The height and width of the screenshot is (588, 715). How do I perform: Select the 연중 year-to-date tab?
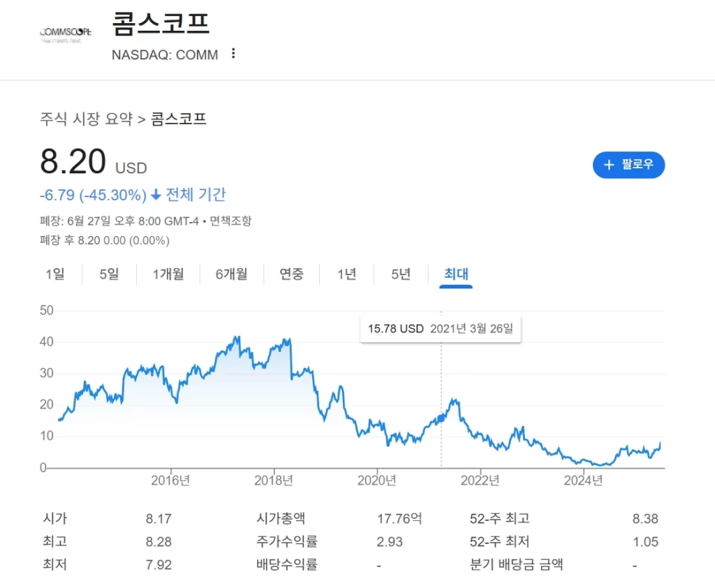coord(291,274)
